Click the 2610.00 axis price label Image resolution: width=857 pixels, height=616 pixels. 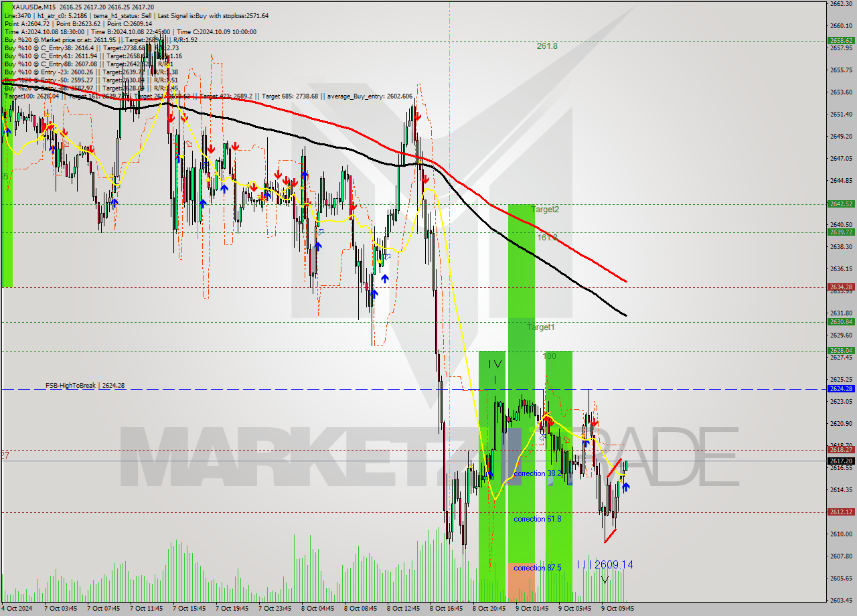click(x=840, y=534)
